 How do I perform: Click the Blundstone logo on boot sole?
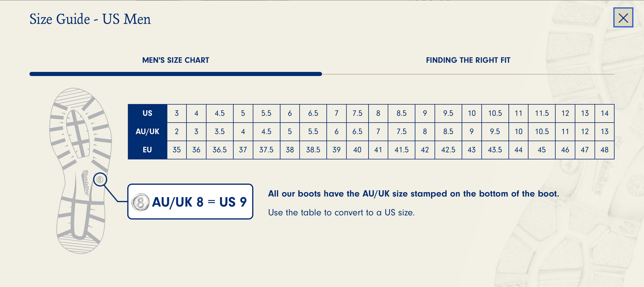click(86, 183)
